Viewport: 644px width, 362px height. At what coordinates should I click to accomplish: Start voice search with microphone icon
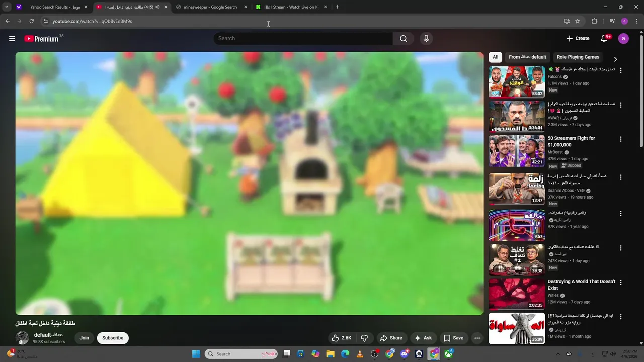coord(426,39)
